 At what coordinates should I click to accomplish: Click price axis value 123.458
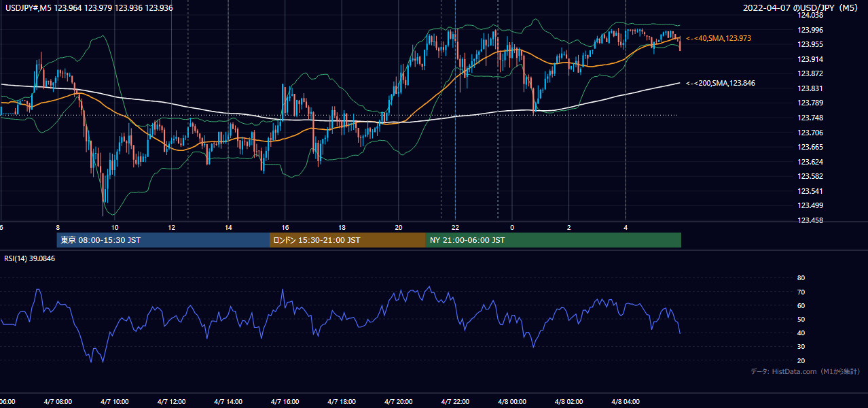tap(810, 220)
